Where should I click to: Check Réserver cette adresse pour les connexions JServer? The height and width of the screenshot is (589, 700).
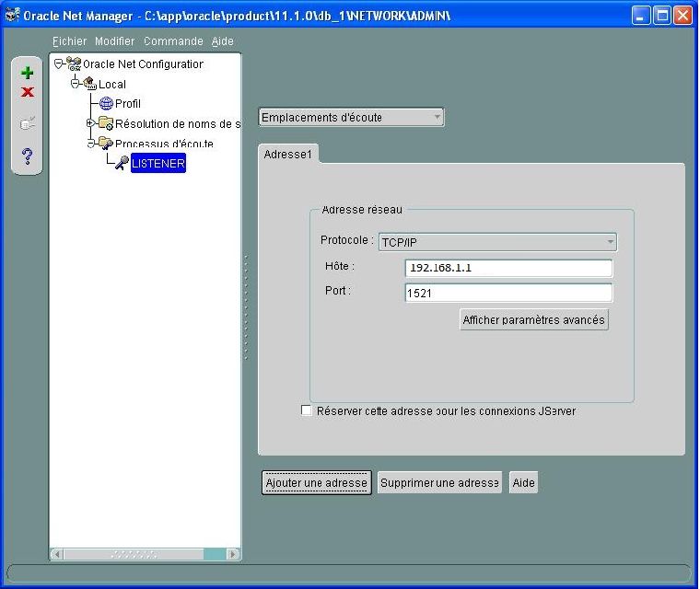point(306,410)
